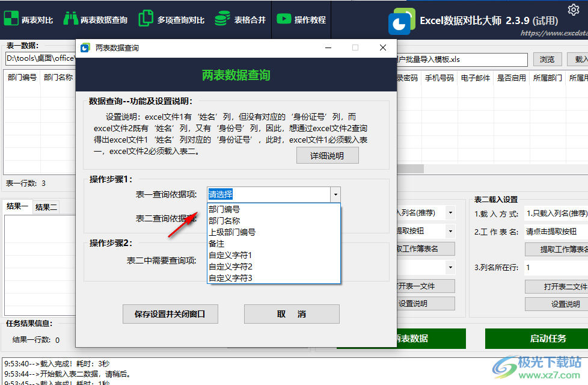The height and width of the screenshot is (385, 588).
Task: Click the 电子邮件 column header
Action: pos(475,78)
